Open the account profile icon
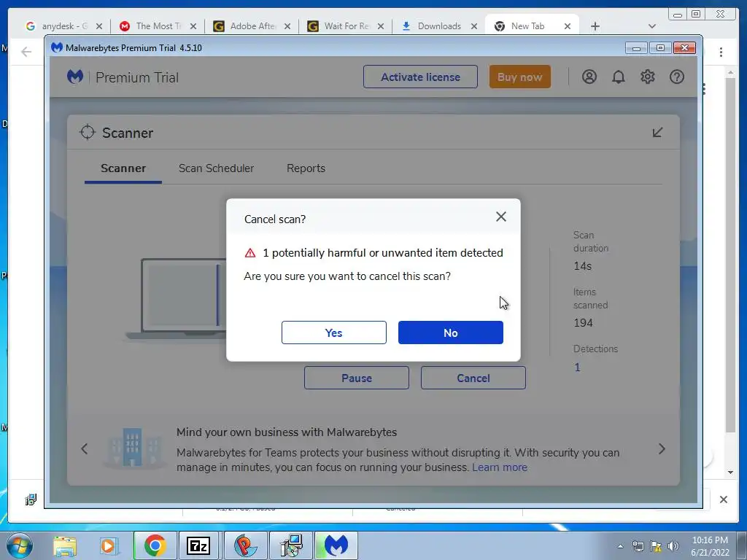Viewport: 747px width, 560px height. click(x=589, y=77)
